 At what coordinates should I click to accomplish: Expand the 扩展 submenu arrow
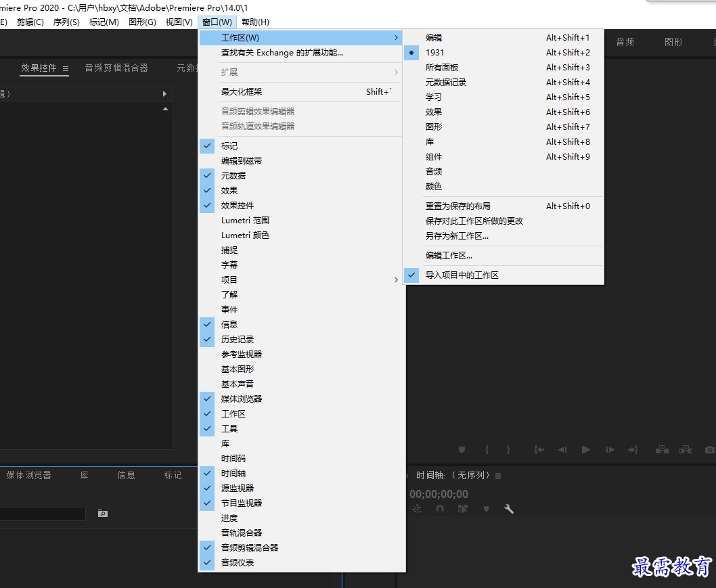click(396, 72)
